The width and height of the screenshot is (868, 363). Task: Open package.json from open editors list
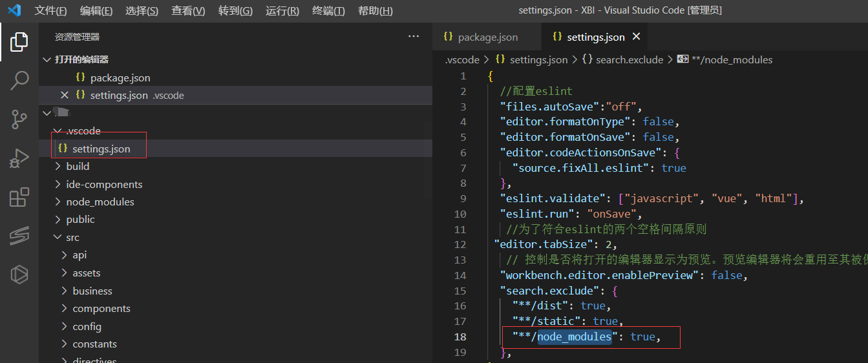[x=120, y=78]
